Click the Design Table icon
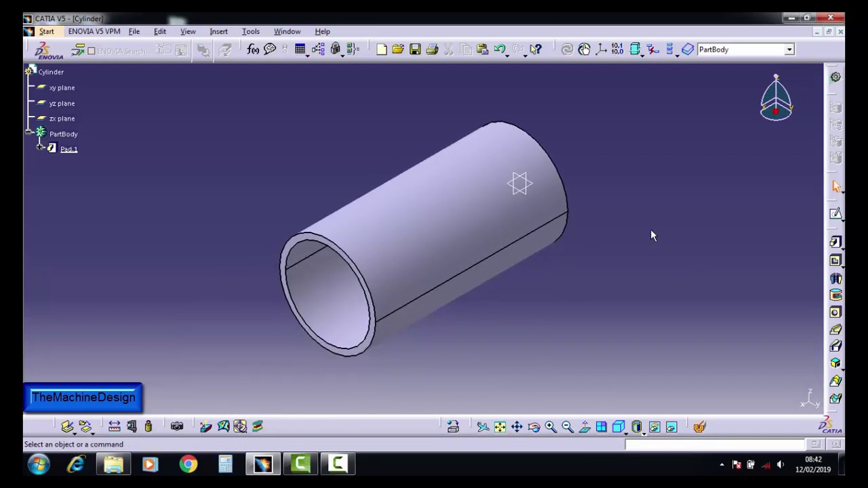 coord(300,49)
